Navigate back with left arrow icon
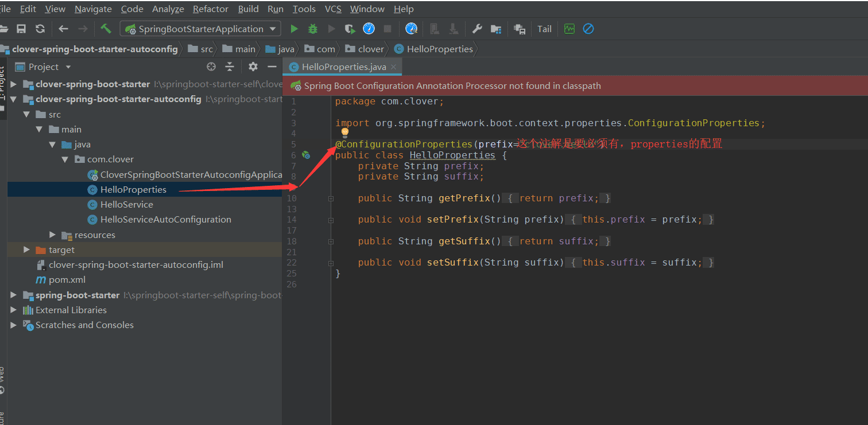Viewport: 868px width, 425px height. click(63, 29)
